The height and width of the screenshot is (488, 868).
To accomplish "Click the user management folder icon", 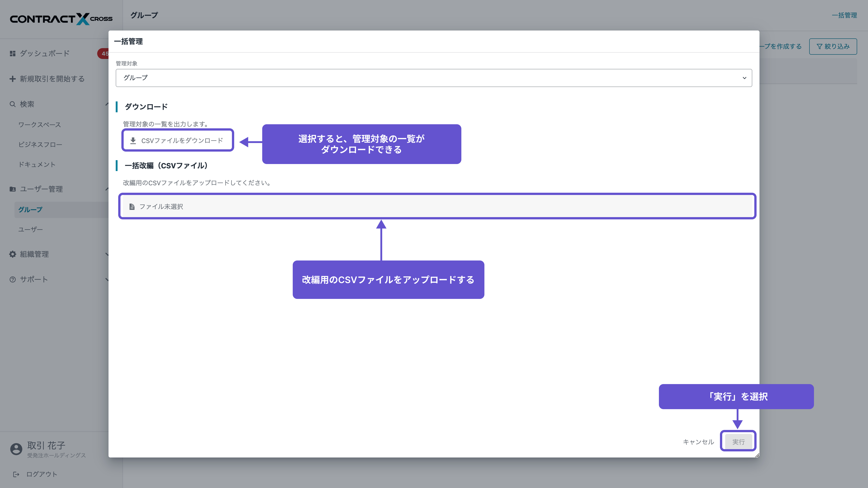I will click(12, 189).
